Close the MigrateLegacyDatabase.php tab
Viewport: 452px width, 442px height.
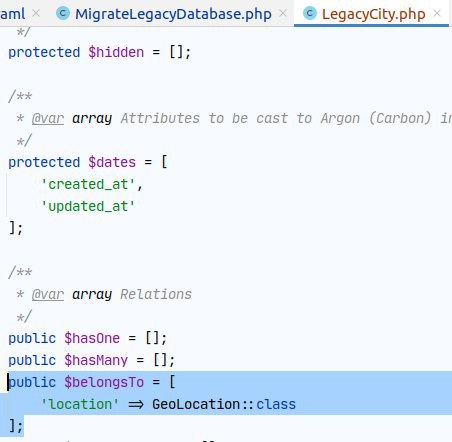pos(283,13)
